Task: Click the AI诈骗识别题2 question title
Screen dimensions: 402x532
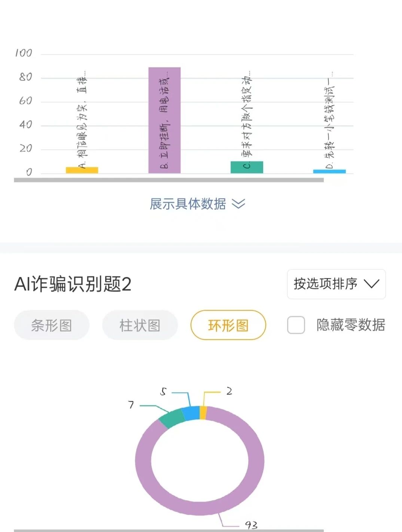Action: 73,284
